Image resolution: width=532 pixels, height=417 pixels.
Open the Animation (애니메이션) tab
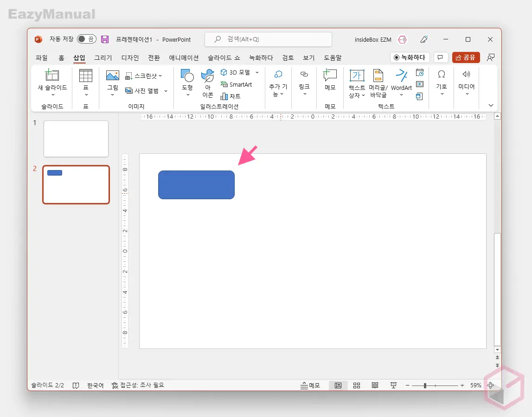coord(184,58)
